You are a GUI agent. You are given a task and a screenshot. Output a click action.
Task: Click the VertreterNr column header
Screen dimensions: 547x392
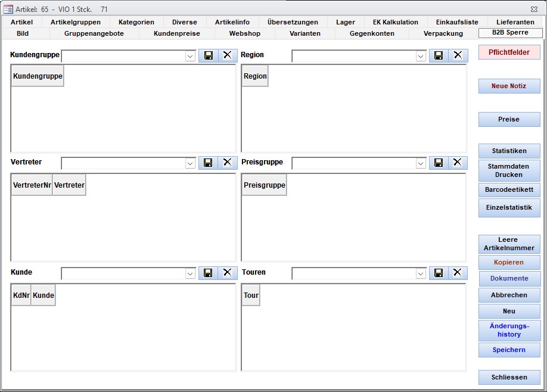pyautogui.click(x=32, y=185)
